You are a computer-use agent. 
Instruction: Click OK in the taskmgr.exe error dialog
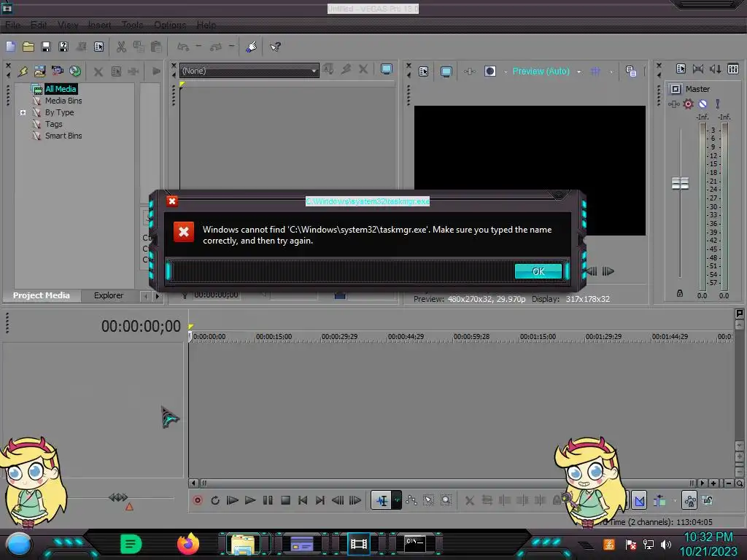pyautogui.click(x=538, y=271)
